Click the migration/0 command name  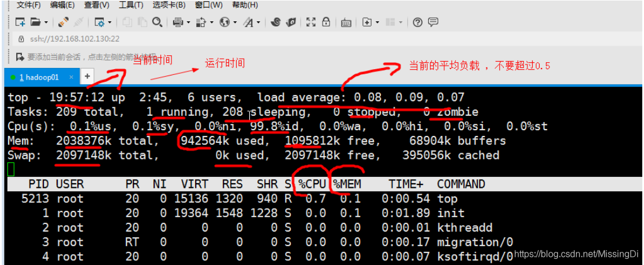pos(475,243)
